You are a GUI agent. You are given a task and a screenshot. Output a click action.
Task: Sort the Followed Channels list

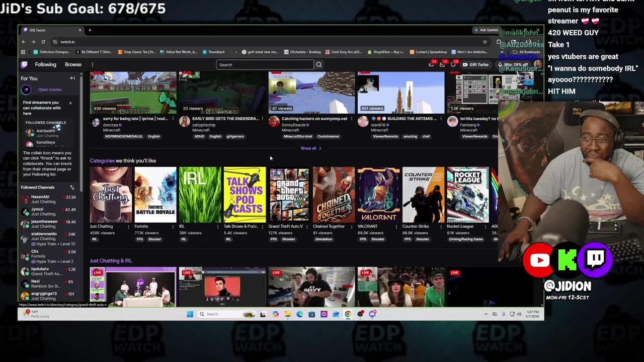pos(72,188)
